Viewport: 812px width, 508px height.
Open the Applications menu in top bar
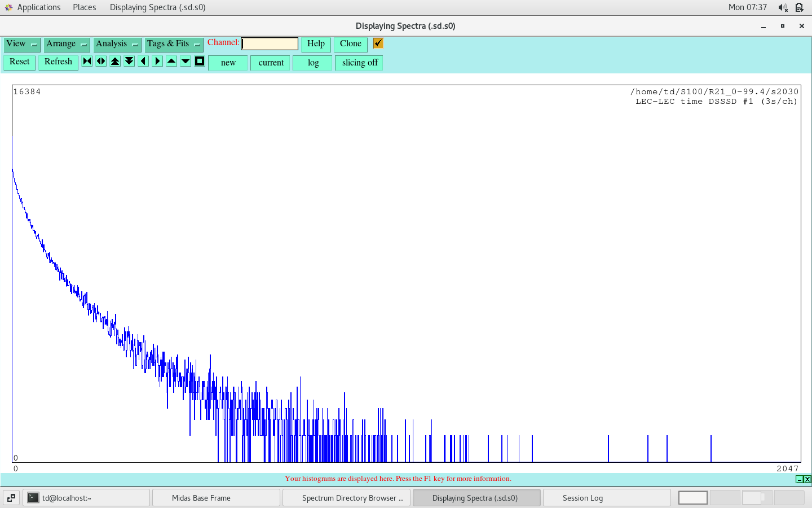point(38,7)
